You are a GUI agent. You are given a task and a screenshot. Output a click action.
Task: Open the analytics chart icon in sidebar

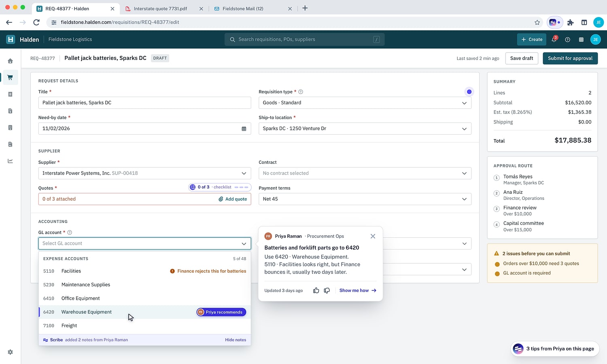pyautogui.click(x=10, y=161)
